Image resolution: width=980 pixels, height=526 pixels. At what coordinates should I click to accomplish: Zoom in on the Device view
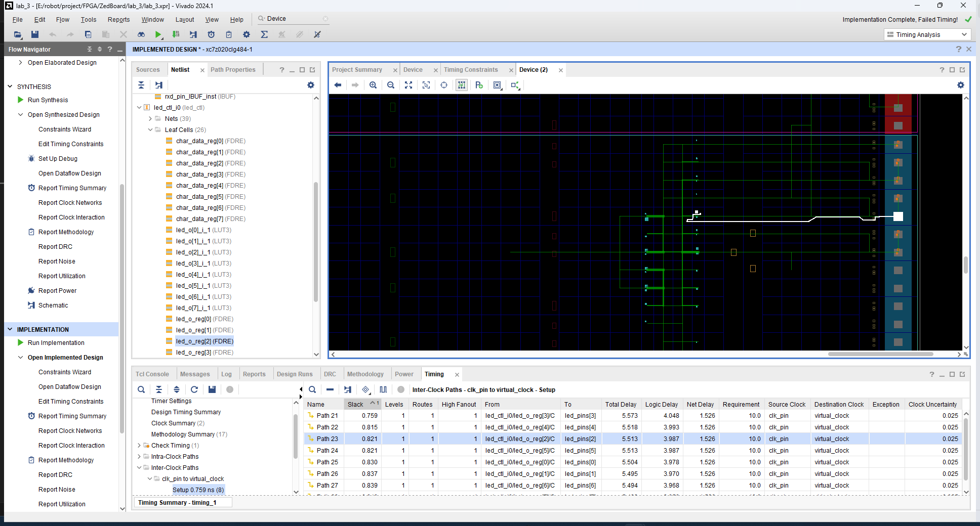coord(373,85)
